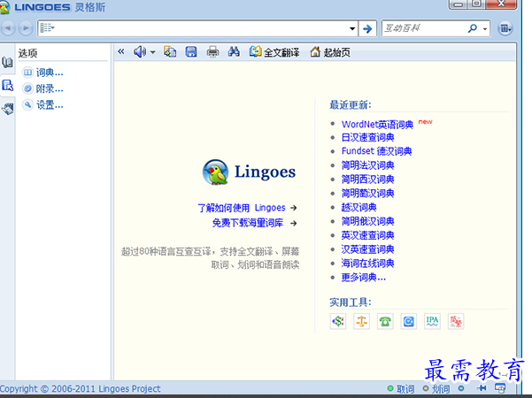Open 简明俄汉词典 link
The height and width of the screenshot is (398, 532).
(367, 221)
